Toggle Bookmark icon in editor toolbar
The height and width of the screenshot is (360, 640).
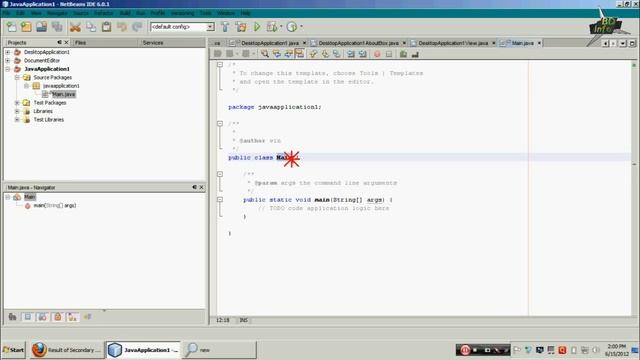coord(336,54)
